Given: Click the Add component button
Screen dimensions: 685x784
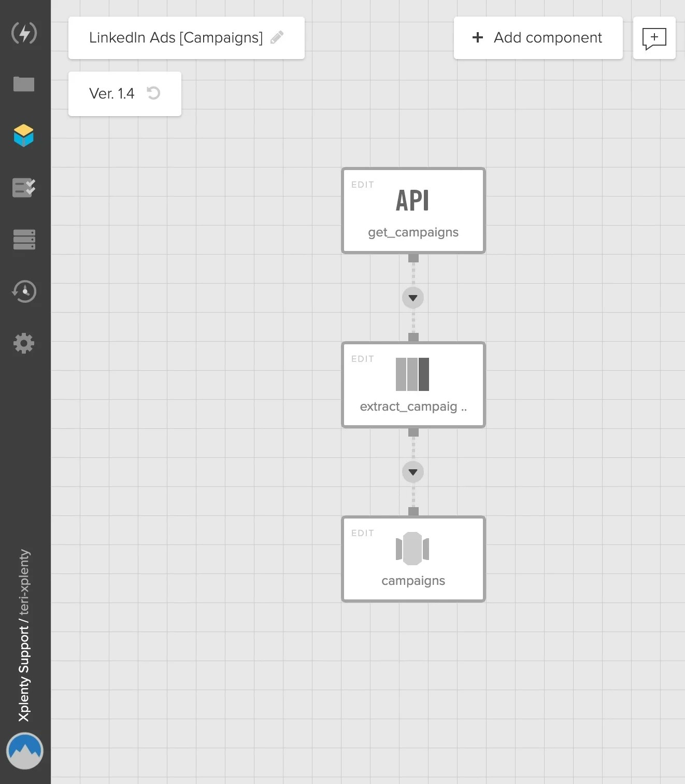Looking at the screenshot, I should (537, 37).
